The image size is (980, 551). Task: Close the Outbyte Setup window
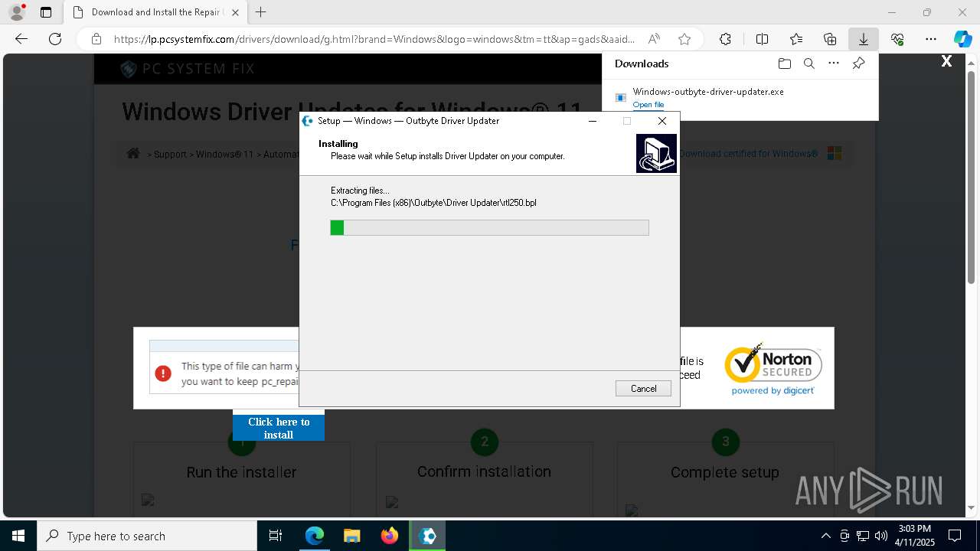click(x=662, y=121)
